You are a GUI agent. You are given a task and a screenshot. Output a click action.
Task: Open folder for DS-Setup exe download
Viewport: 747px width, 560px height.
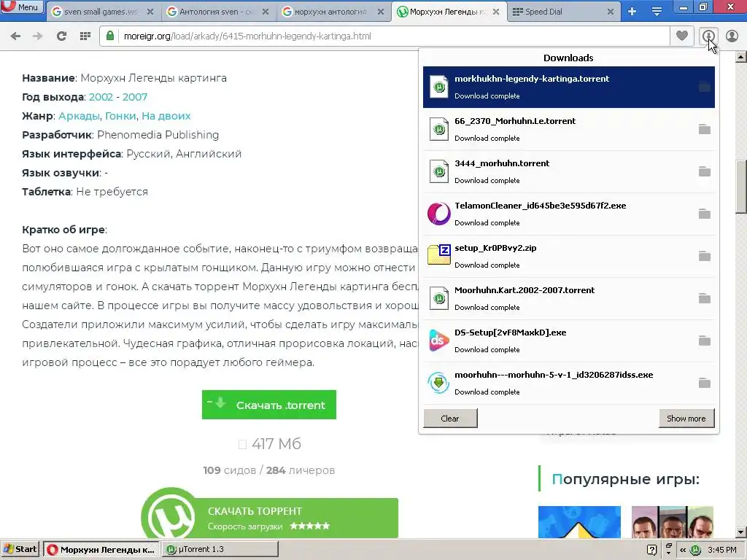pos(704,341)
